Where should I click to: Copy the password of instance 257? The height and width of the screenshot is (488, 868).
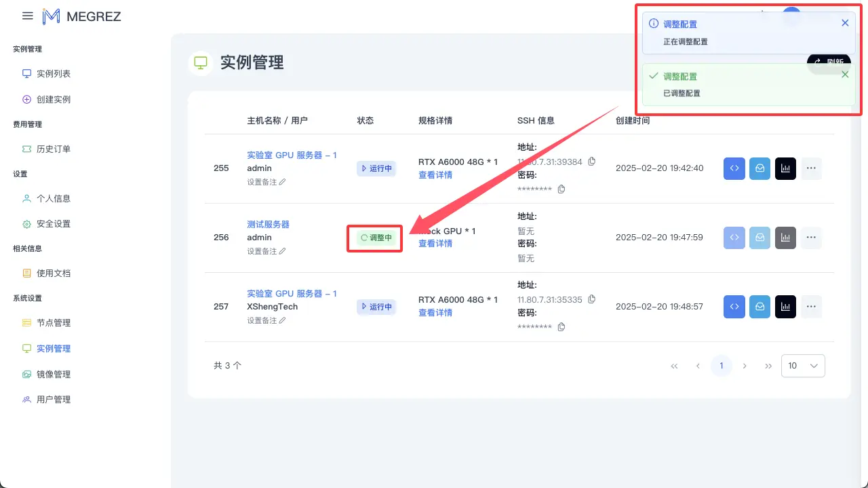(561, 326)
